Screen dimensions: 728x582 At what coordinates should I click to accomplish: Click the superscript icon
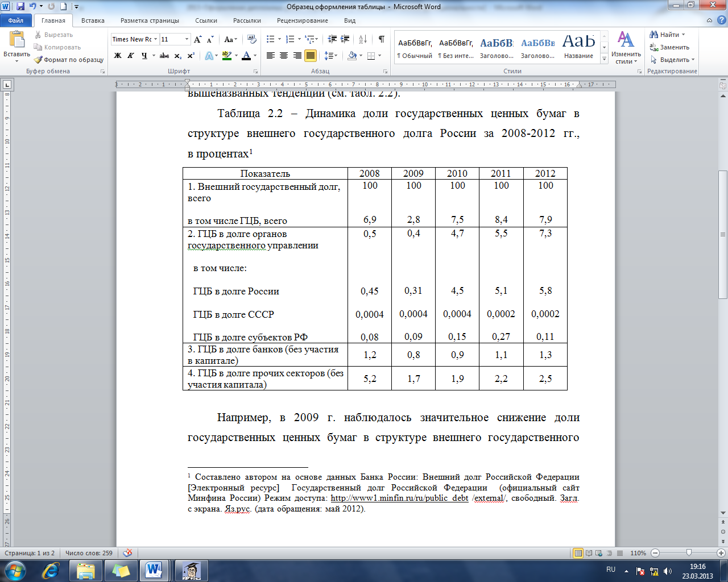click(191, 56)
